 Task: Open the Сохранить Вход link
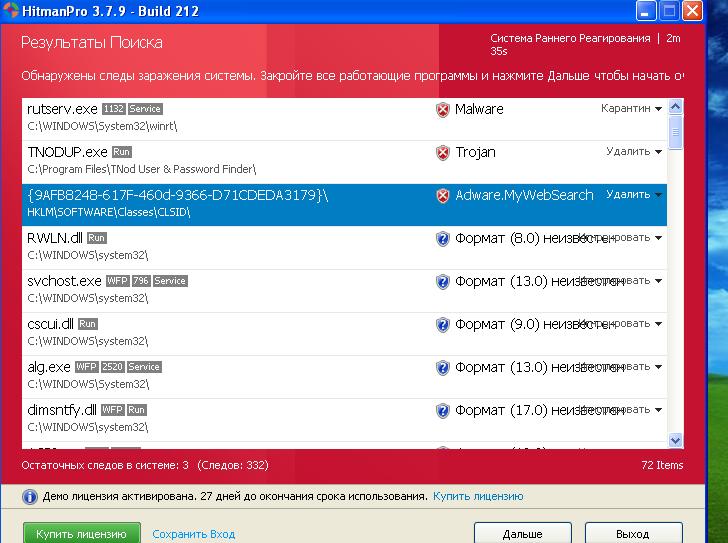[x=194, y=534]
